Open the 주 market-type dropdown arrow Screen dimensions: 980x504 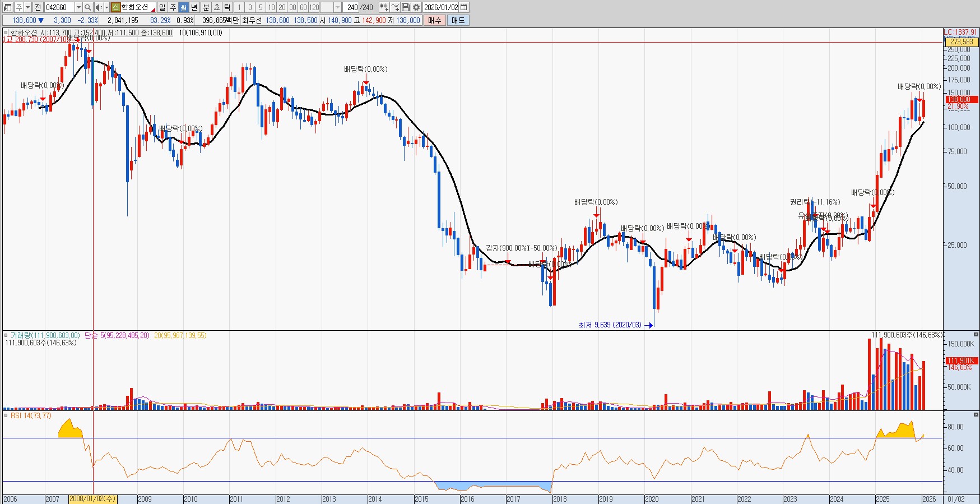click(x=27, y=7)
